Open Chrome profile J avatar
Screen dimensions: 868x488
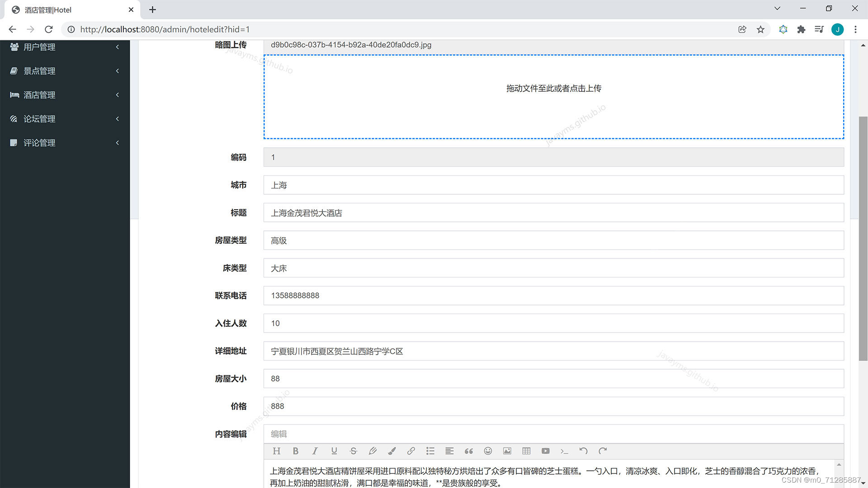click(x=837, y=29)
